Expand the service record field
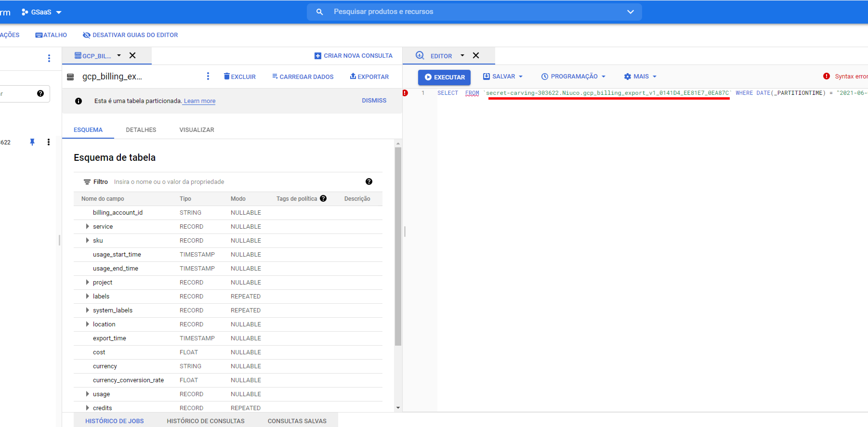Viewport: 868px width, 427px height. tap(87, 226)
